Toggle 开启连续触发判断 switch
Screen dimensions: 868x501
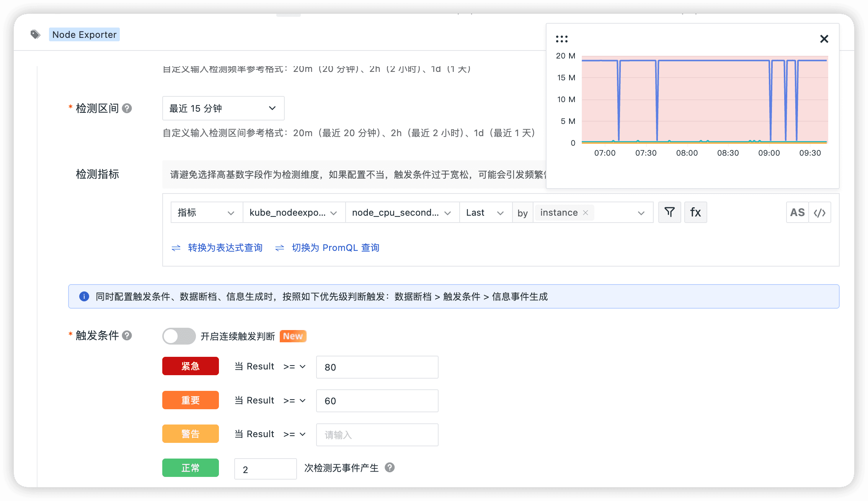pos(179,336)
